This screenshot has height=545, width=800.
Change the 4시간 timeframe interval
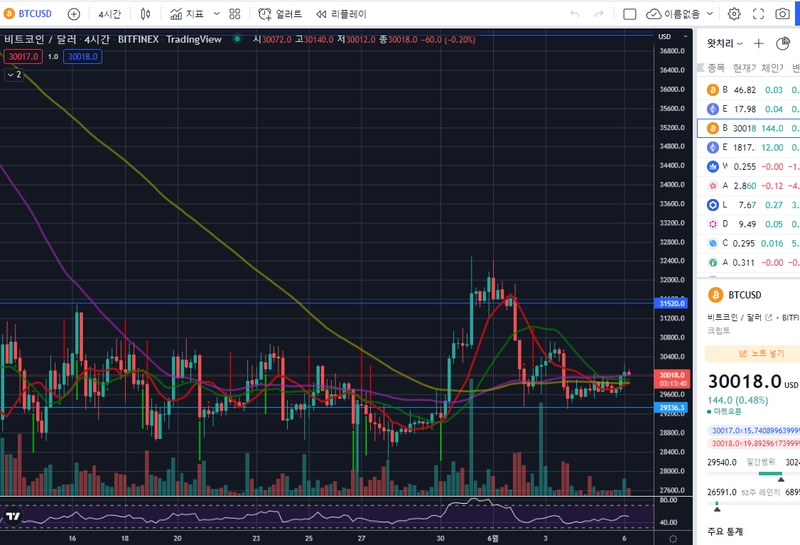click(x=110, y=14)
